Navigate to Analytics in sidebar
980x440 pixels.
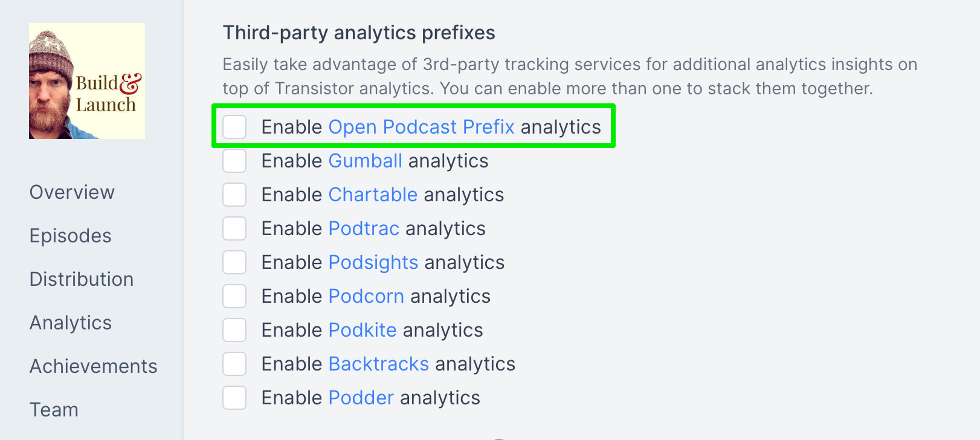coord(71,323)
